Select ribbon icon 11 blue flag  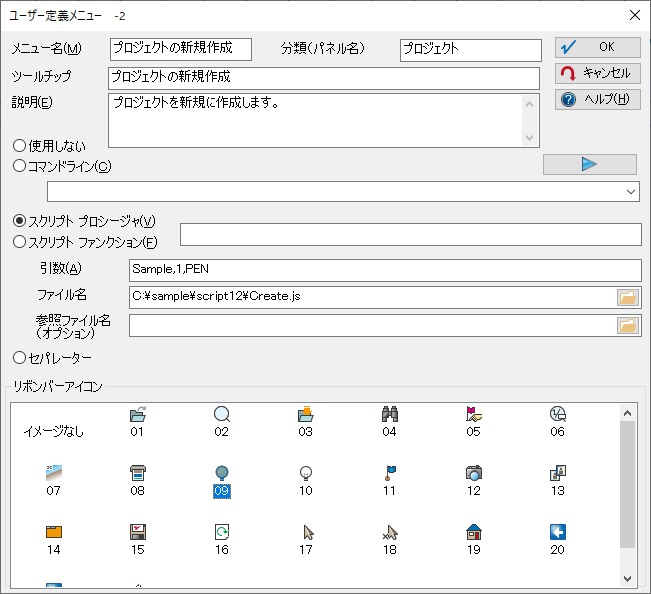[389, 480]
